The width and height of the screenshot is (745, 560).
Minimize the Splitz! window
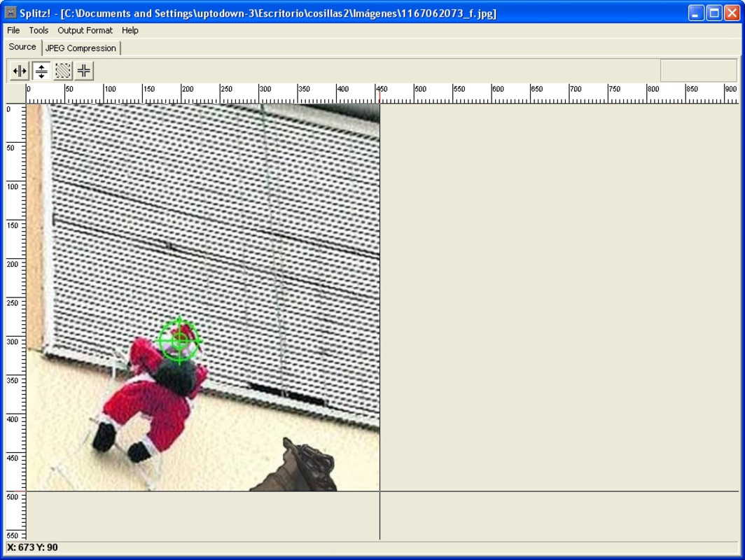(x=696, y=13)
